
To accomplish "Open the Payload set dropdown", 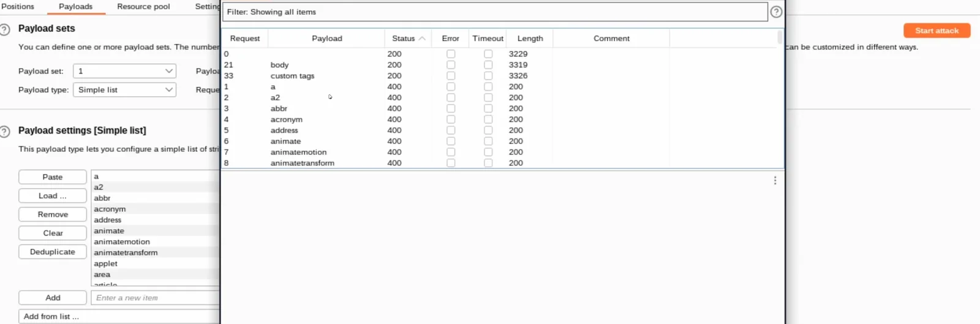I will (124, 71).
